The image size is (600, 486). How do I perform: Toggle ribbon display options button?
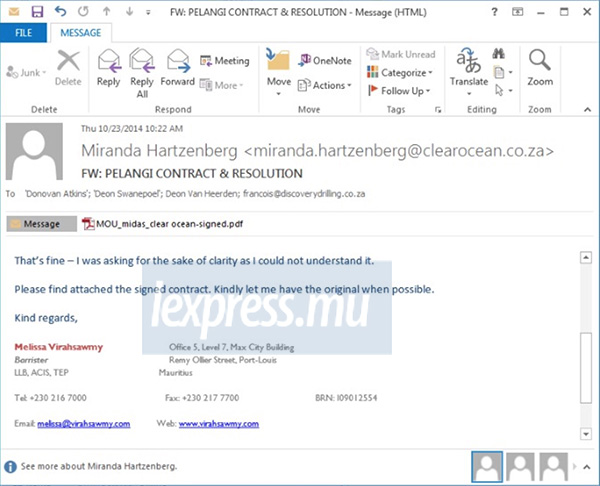point(517,12)
